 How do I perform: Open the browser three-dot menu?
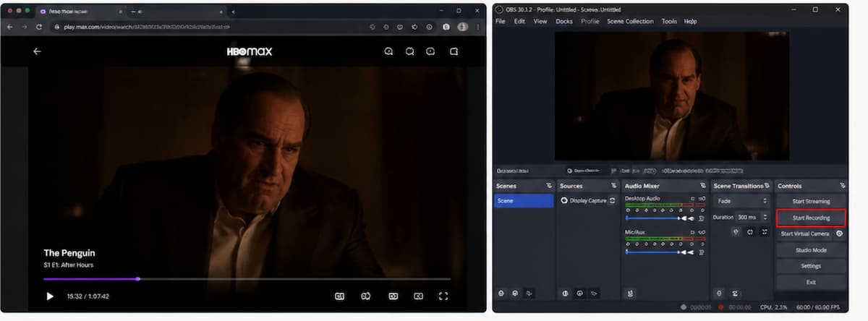[477, 27]
